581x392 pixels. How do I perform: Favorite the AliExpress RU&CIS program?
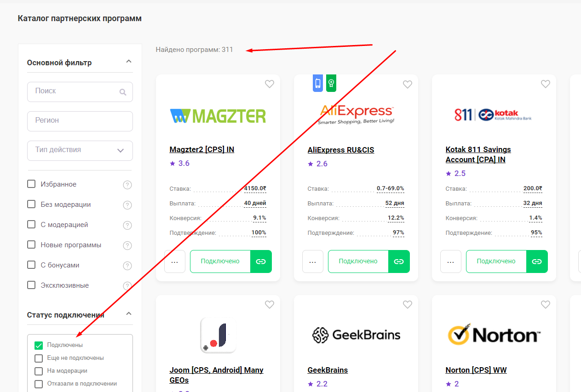pyautogui.click(x=408, y=84)
